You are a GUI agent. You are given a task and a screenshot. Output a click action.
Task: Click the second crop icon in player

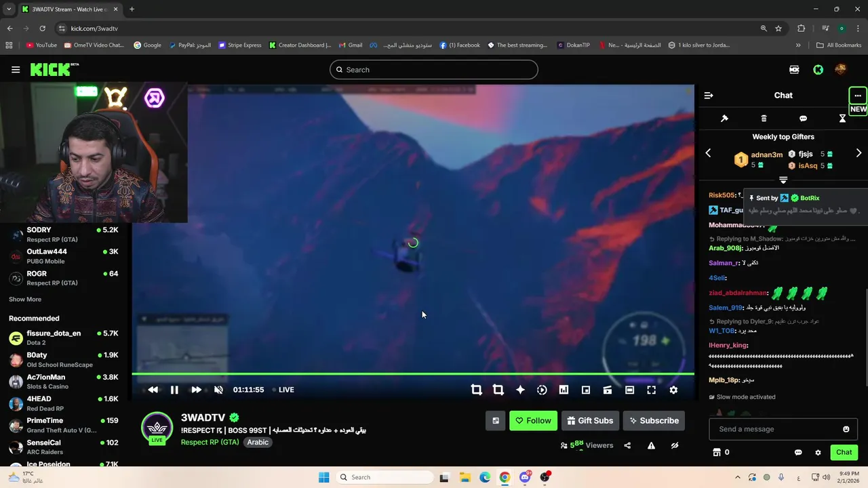[x=498, y=390]
